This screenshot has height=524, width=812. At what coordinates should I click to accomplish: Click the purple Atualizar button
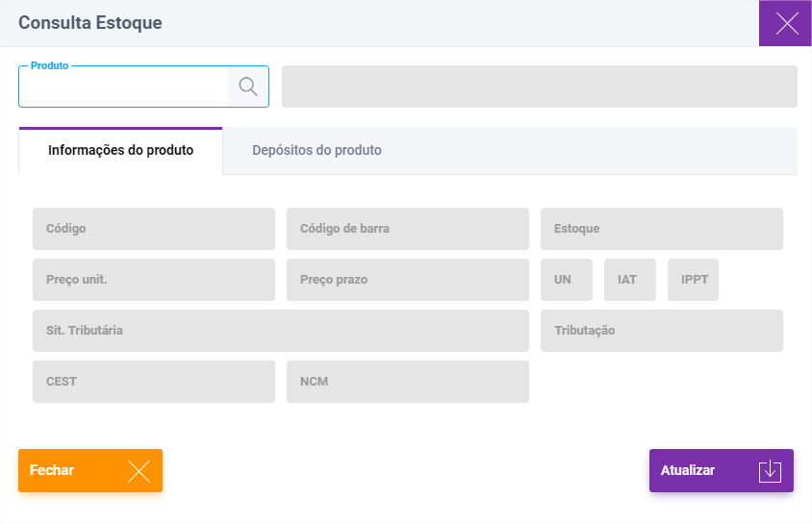point(722,470)
